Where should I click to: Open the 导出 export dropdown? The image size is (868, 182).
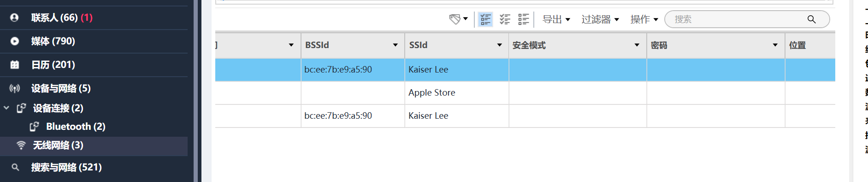(556, 19)
